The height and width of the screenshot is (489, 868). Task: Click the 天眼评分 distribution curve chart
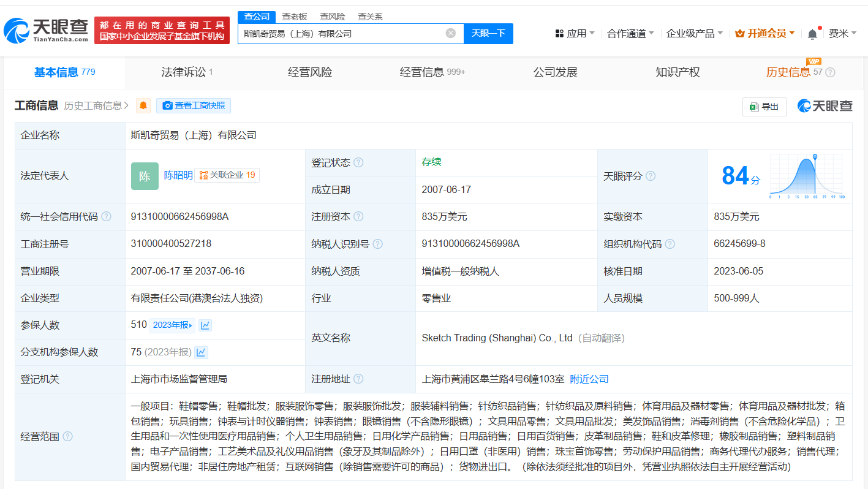point(807,176)
